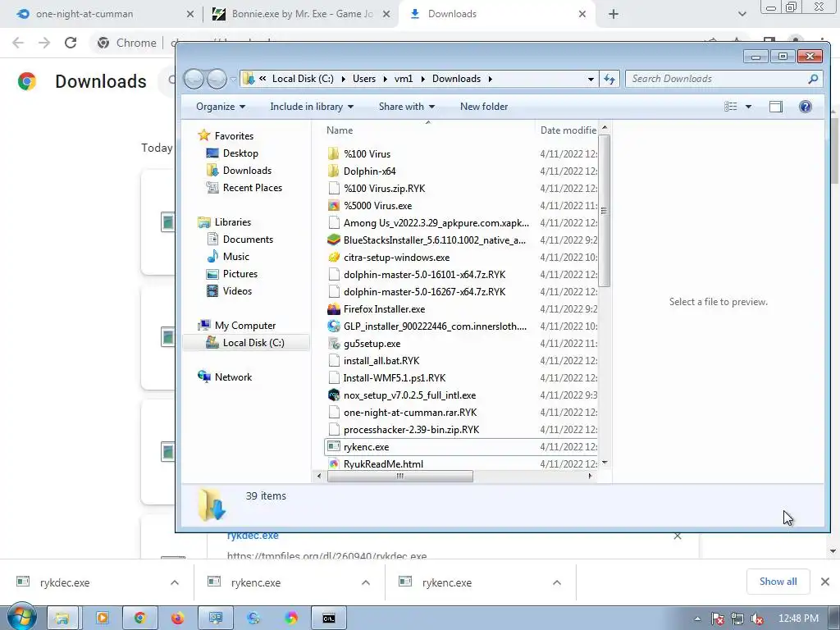
Task: Select the RyukReadMe.html file icon
Action: (x=333, y=464)
